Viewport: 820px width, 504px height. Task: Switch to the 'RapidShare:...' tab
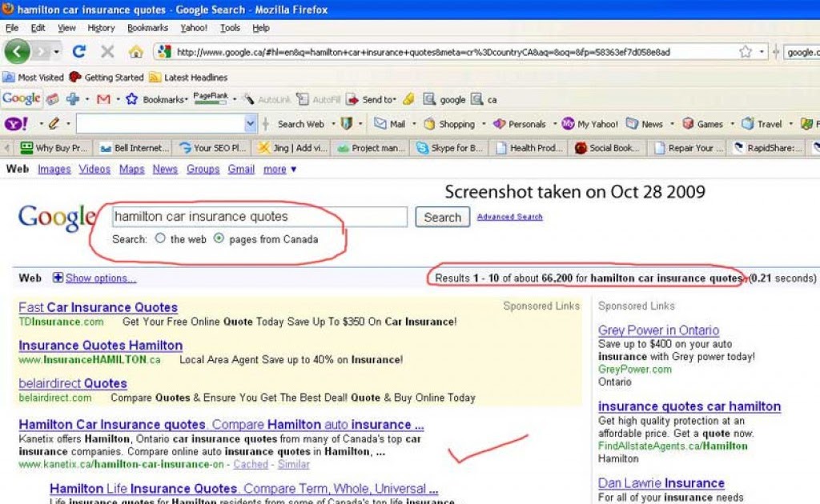coord(767,148)
